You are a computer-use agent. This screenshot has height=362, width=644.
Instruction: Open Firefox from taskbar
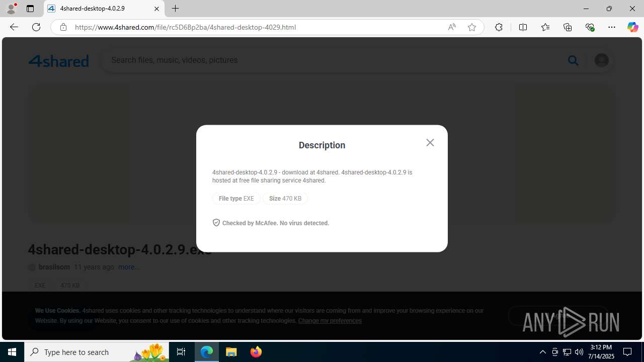(x=256, y=352)
